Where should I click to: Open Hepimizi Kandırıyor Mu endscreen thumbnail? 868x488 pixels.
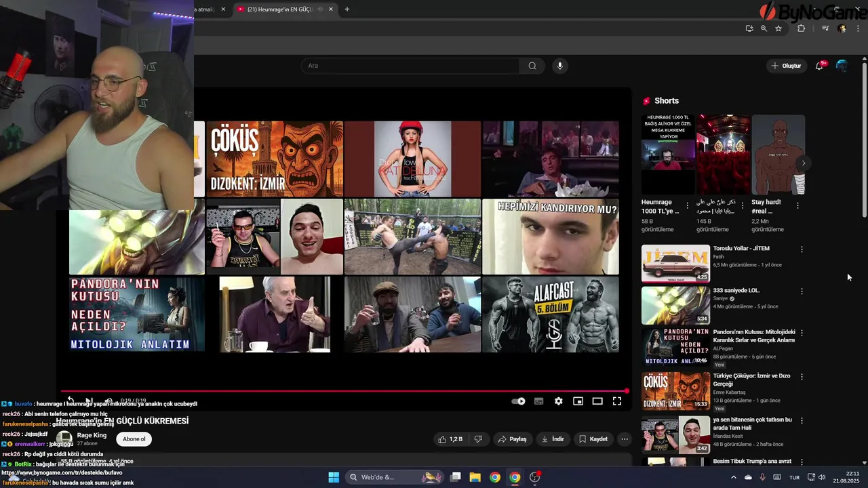tap(551, 237)
